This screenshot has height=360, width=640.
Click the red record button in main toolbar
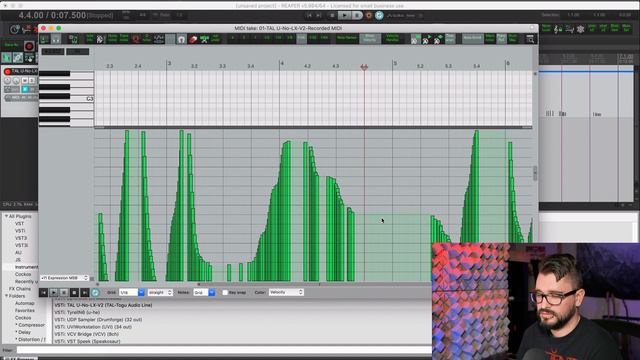[x=29, y=46]
